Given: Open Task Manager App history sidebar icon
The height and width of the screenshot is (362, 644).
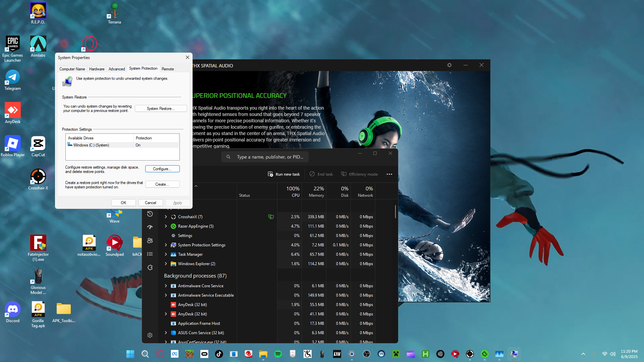Looking at the screenshot, I should (150, 214).
